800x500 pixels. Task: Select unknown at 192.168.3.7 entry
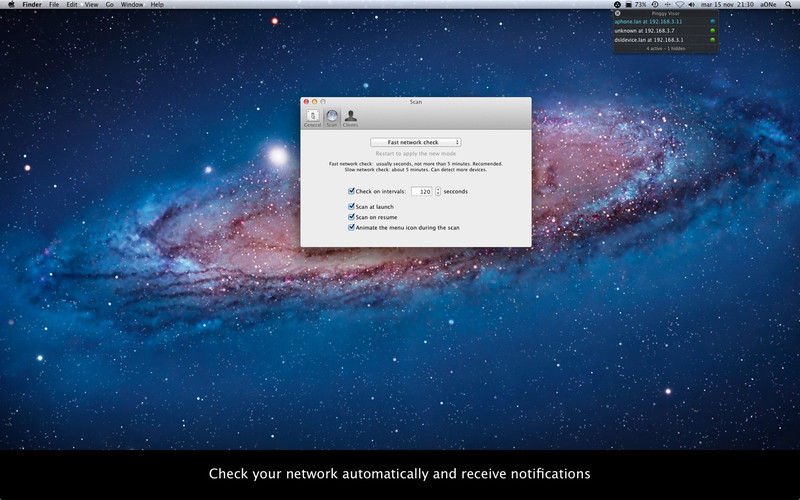(665, 31)
